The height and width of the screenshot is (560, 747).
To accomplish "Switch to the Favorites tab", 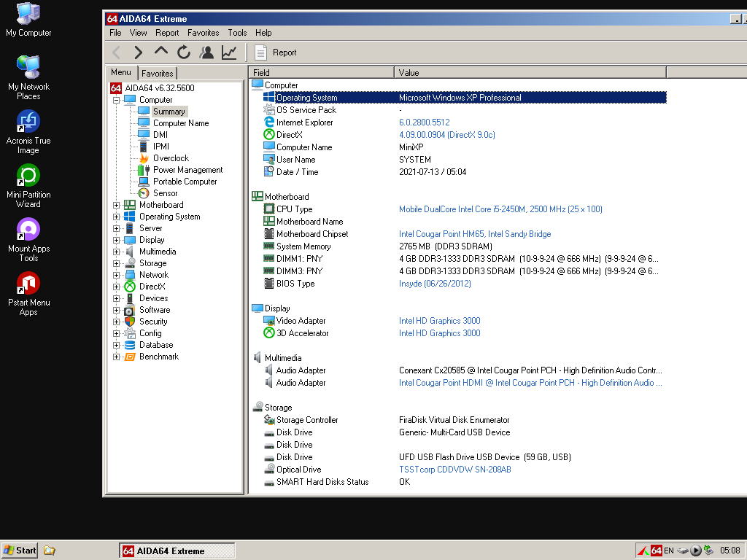I will coord(158,74).
